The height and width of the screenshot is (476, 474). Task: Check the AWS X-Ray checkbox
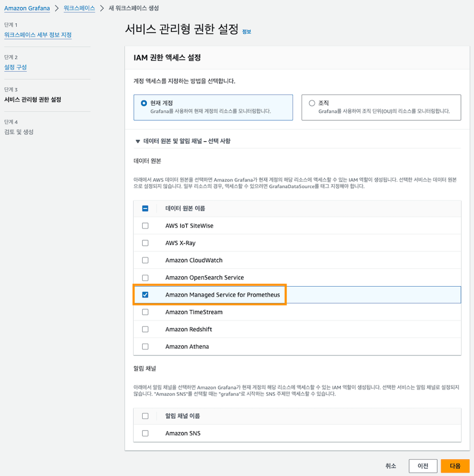(x=145, y=243)
